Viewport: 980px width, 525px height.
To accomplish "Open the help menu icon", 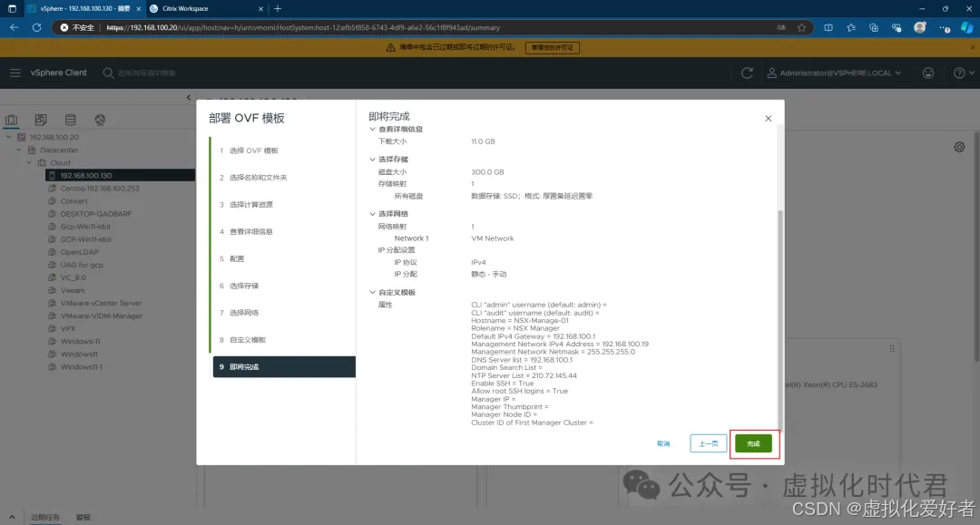I will (963, 73).
